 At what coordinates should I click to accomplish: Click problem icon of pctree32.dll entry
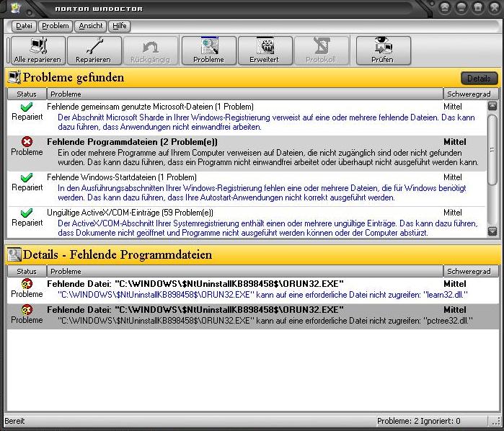pos(27,309)
